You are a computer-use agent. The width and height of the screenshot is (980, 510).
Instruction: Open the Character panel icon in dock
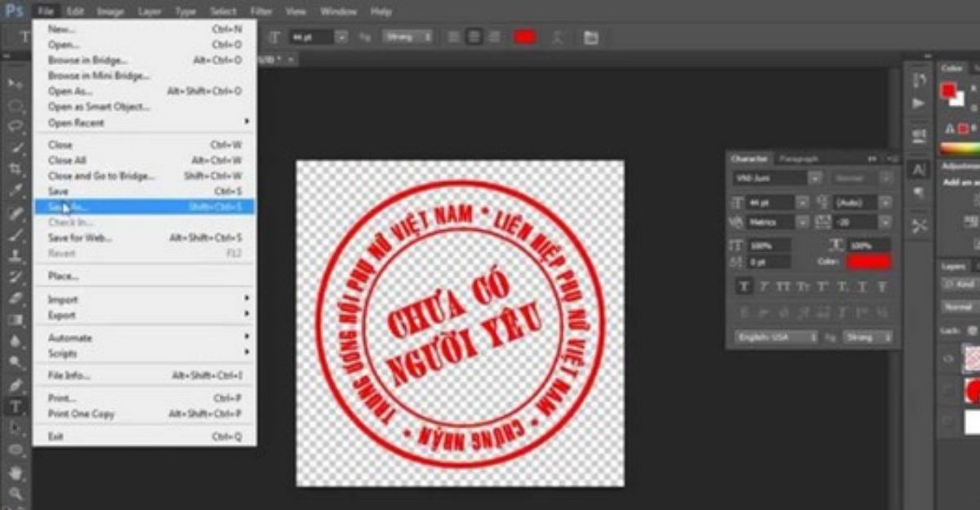point(919,170)
